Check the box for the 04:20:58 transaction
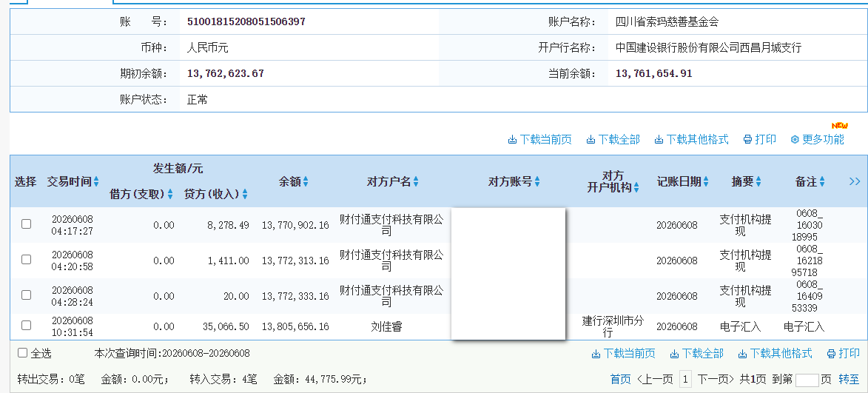Image resolution: width=868 pixels, height=393 pixels. (x=26, y=260)
